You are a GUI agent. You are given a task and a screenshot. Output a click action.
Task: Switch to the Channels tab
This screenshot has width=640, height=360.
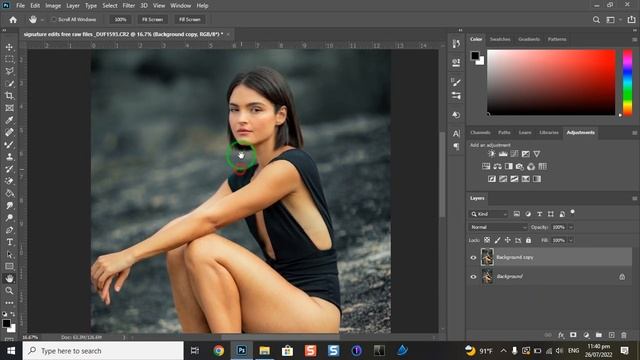click(480, 133)
